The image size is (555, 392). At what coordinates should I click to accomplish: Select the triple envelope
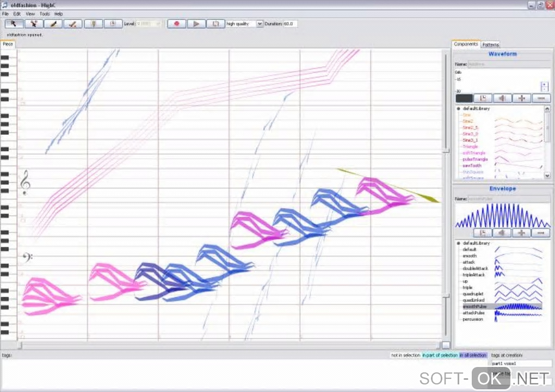click(467, 288)
